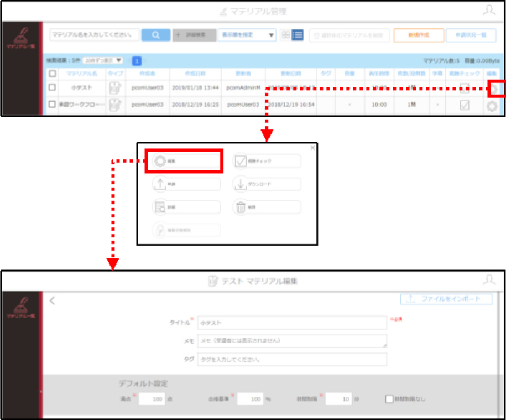Open マテリアル一覧 sidebar icon in management screen
Screen dimensions: 506x420
[x=21, y=38]
